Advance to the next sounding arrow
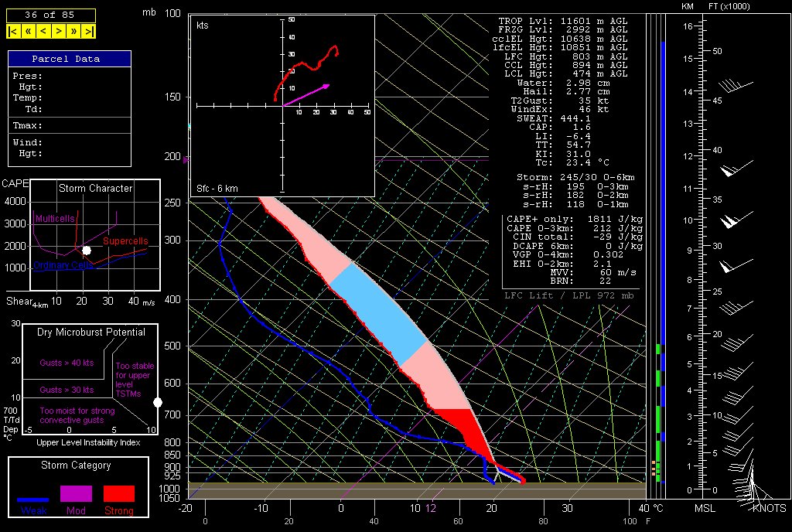 [59, 31]
